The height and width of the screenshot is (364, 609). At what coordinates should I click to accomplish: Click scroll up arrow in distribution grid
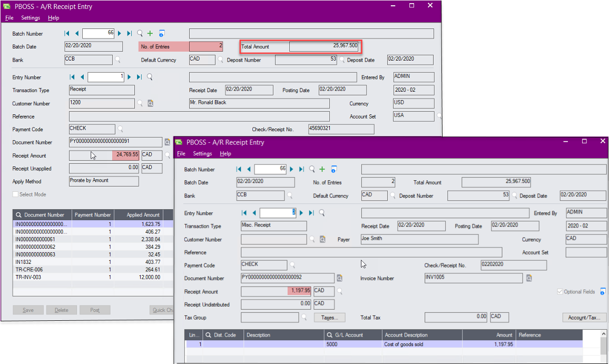click(604, 334)
